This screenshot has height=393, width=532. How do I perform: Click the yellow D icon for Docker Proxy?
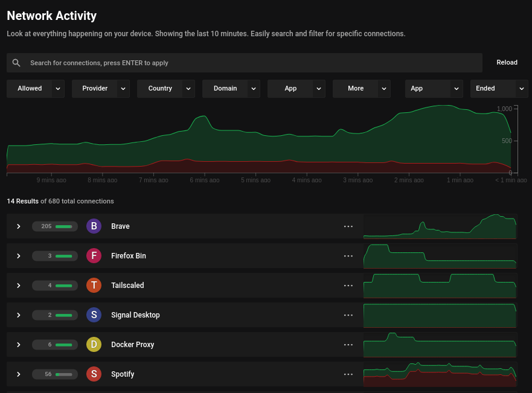[x=94, y=345]
